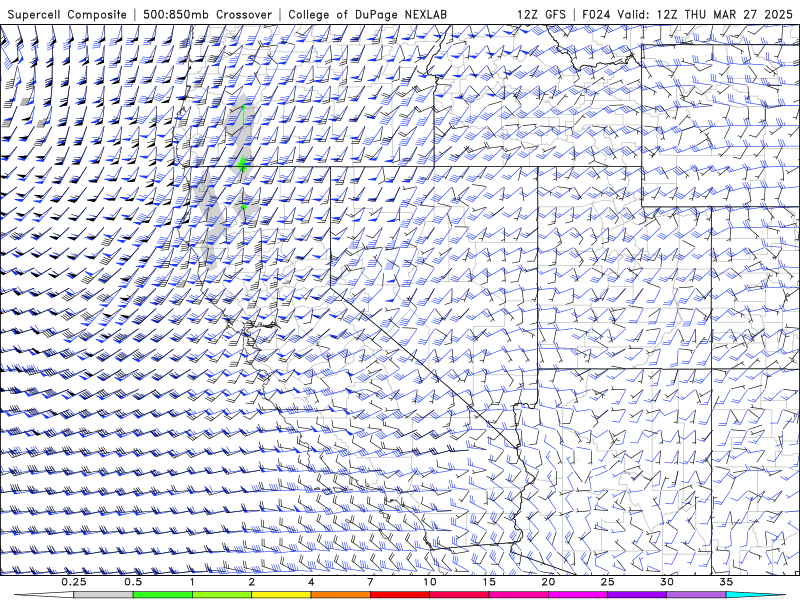800x600 pixels.
Task: Click the crimson 10–15 color bar segment
Action: [459, 595]
